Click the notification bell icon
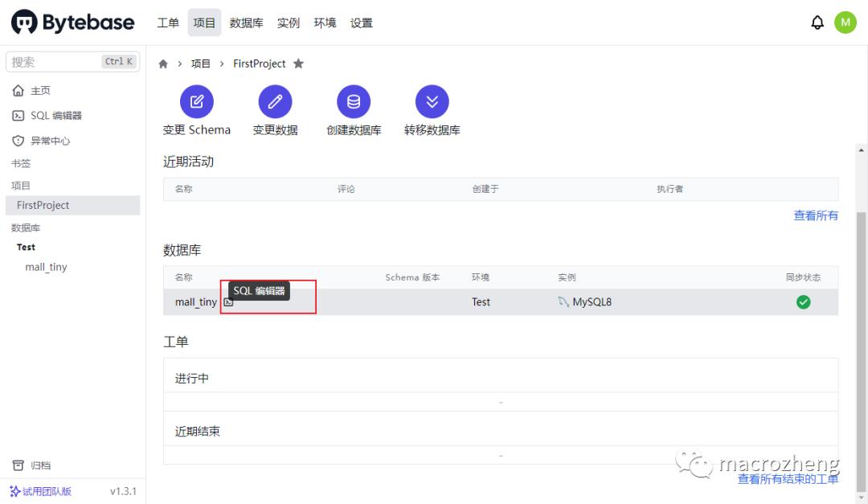 (817, 22)
